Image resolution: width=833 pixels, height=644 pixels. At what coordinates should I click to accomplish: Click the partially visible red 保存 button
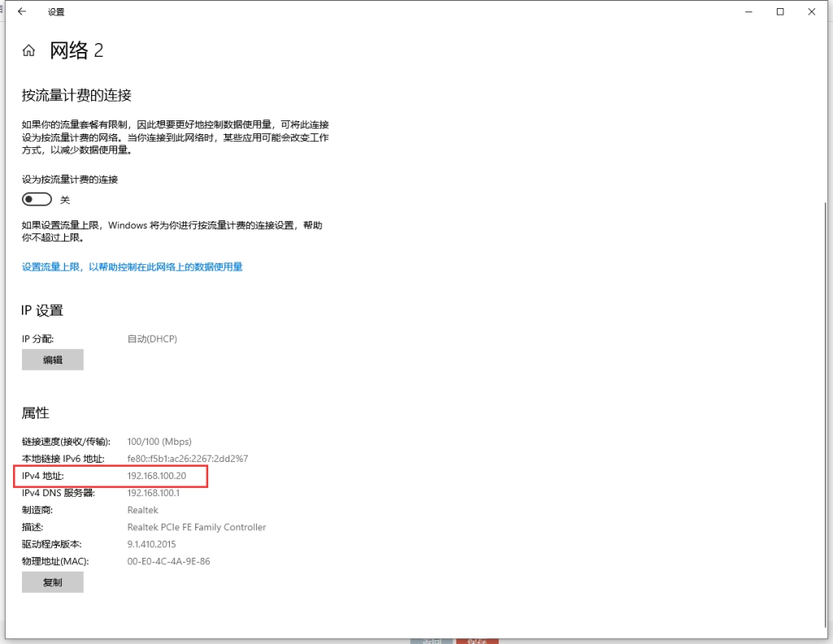477,640
